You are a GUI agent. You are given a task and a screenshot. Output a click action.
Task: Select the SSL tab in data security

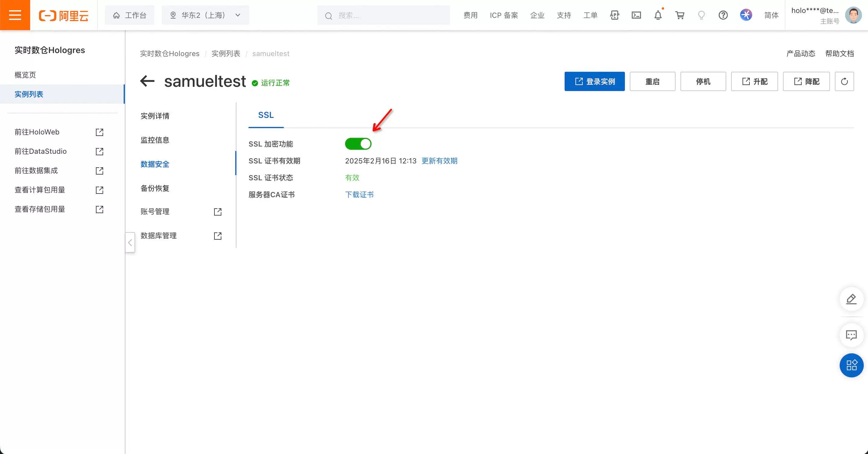pos(265,114)
